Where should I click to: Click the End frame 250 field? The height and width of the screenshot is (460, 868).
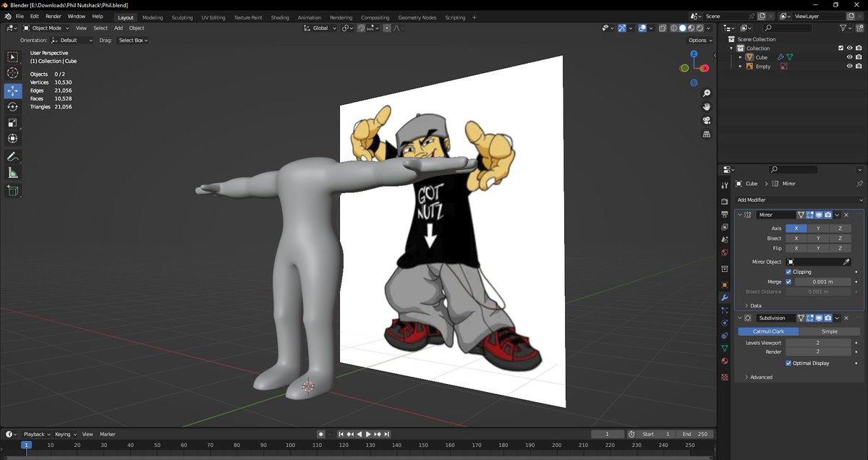(696, 434)
